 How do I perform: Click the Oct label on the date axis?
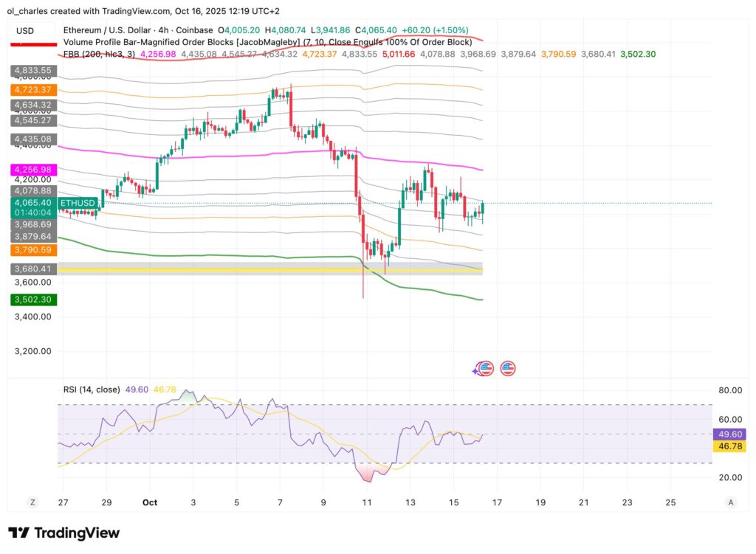(x=150, y=502)
